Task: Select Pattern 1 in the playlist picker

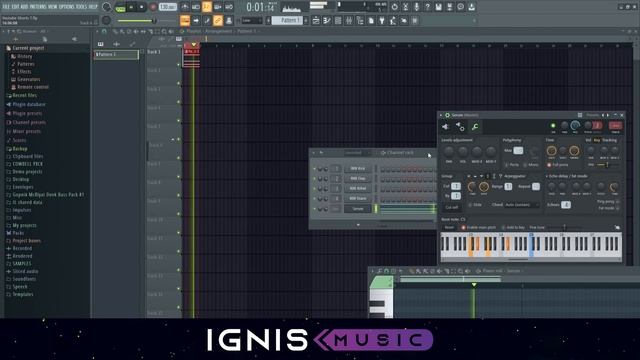Action: 117,54
